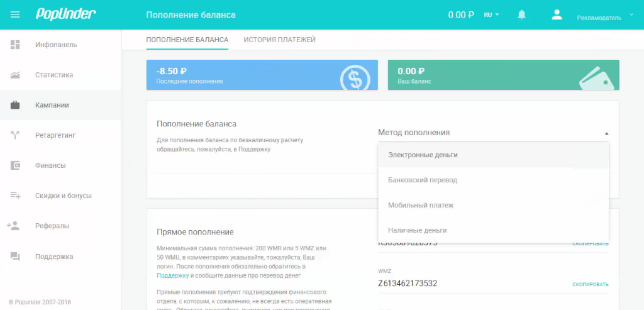Select Электронные деньги option
Viewport: 644px width, 310px height.
(x=493, y=155)
